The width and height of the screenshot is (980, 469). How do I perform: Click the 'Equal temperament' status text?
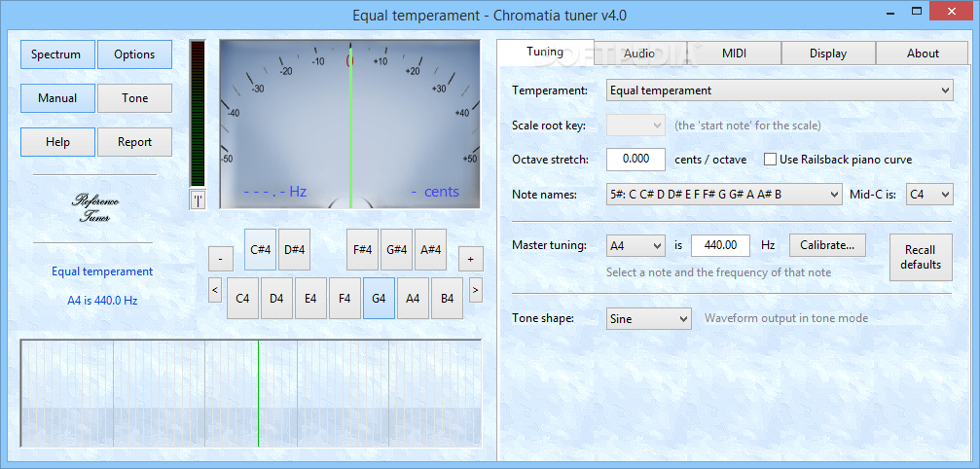click(102, 271)
